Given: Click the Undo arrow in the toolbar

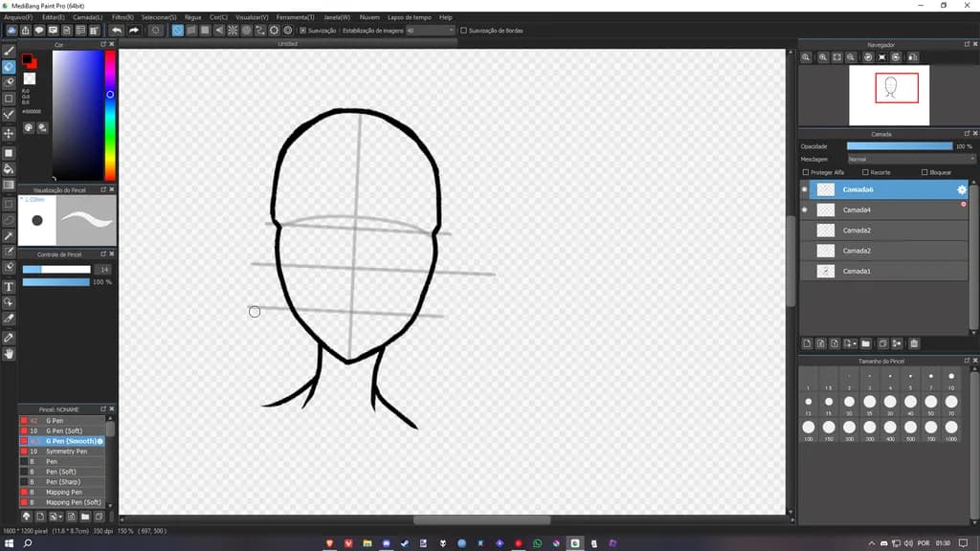Looking at the screenshot, I should [117, 30].
